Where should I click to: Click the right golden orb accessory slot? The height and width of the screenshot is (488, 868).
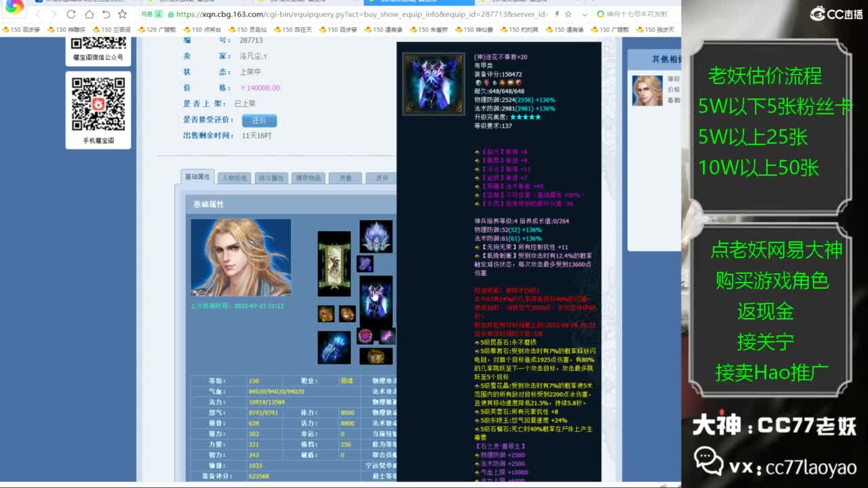(347, 314)
